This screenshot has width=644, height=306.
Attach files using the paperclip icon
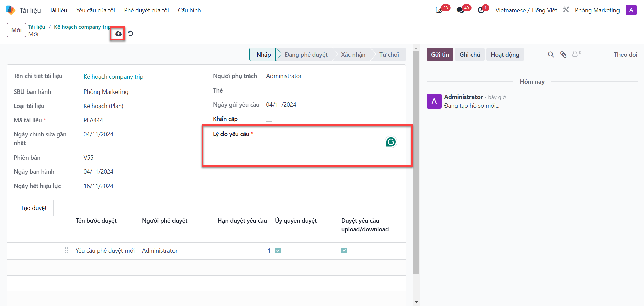click(563, 54)
